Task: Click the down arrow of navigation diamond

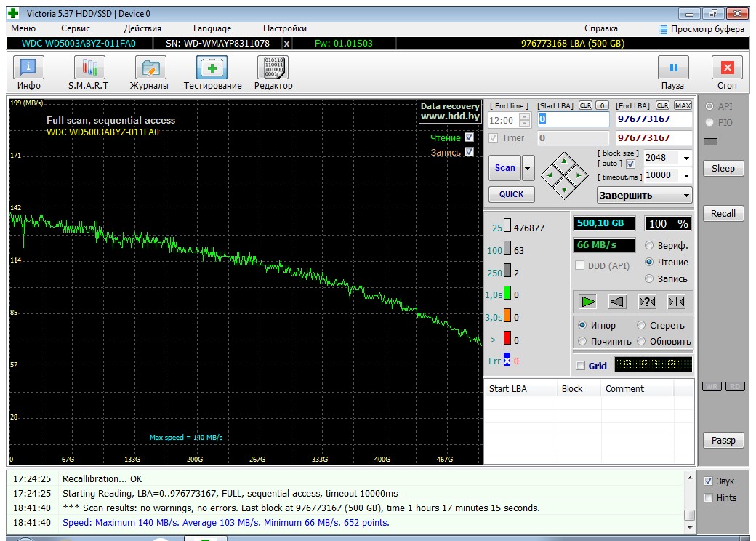Action: click(564, 190)
